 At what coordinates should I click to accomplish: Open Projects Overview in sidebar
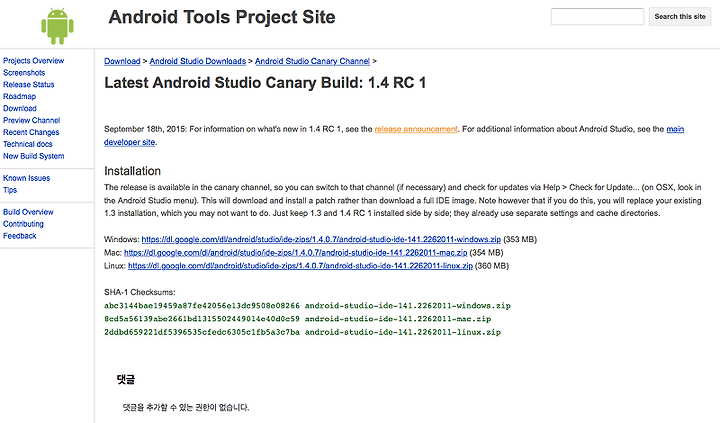click(x=34, y=61)
